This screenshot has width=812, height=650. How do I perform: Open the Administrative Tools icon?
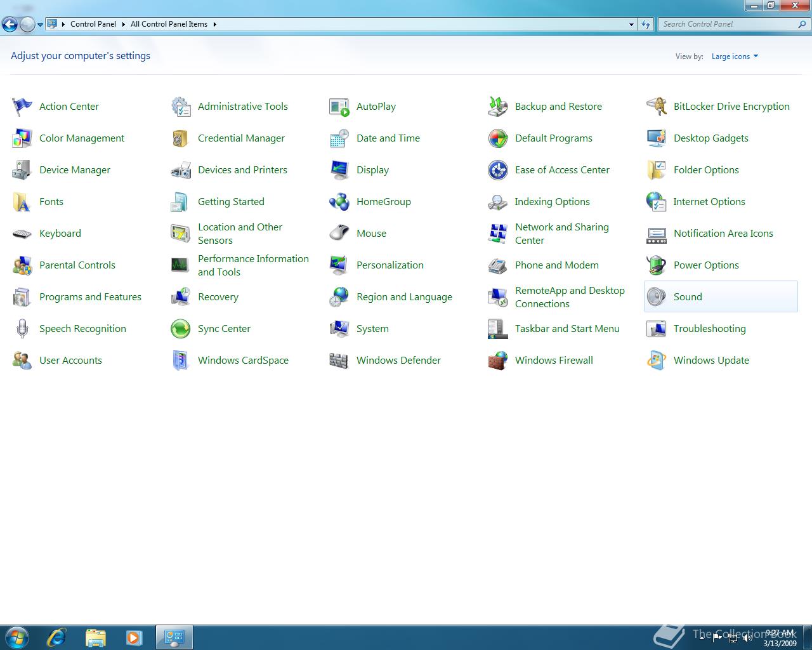pyautogui.click(x=181, y=107)
